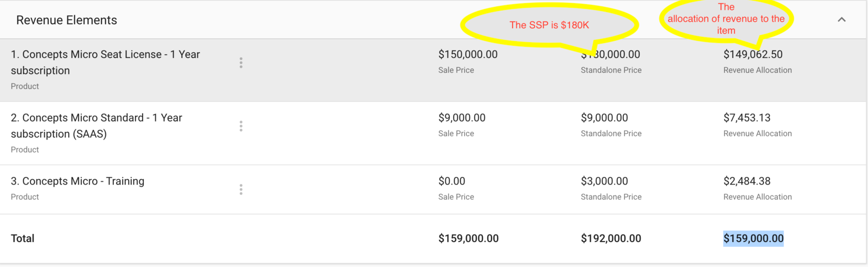Screen dimensions: 868x267
Task: Click the $0.00 sale price for Training
Action: [x=452, y=181]
